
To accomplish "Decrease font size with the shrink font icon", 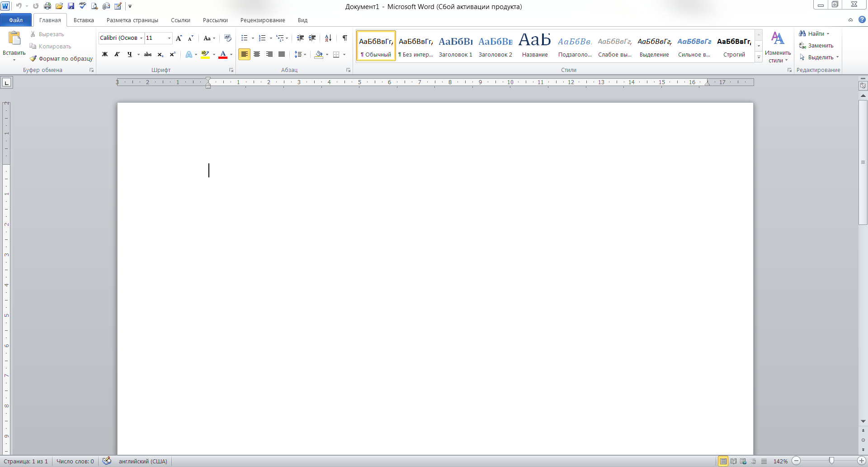I will coord(190,38).
